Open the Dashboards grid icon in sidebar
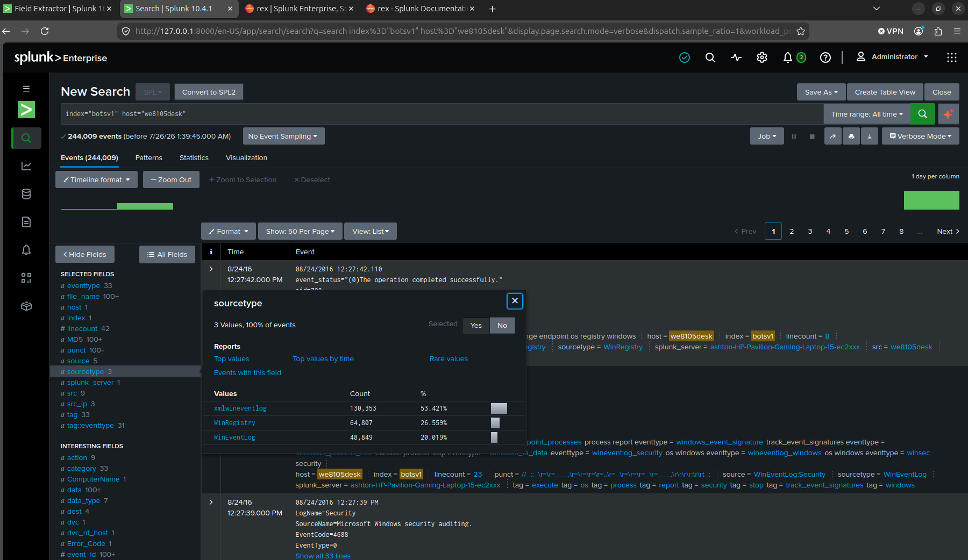Viewport: 968px width, 560px height. (26, 278)
